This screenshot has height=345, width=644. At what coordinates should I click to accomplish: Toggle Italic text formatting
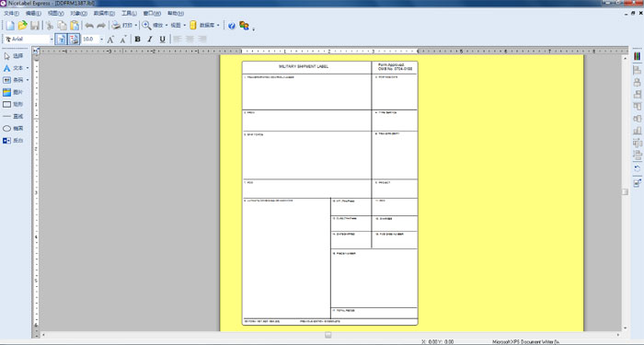pyautogui.click(x=150, y=39)
